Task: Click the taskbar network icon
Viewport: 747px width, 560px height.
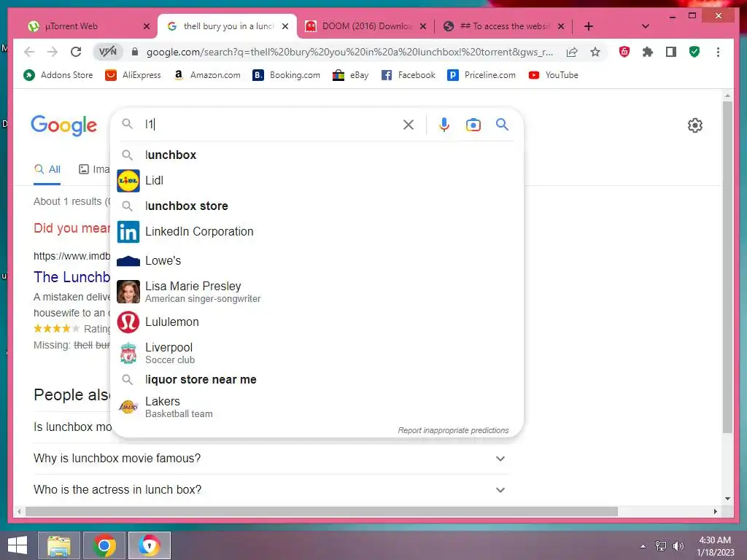Action: [x=661, y=546]
